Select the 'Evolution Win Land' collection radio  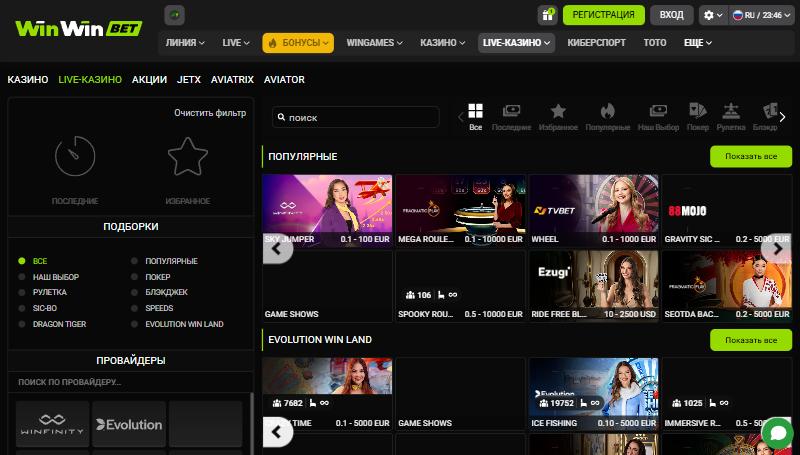point(134,324)
